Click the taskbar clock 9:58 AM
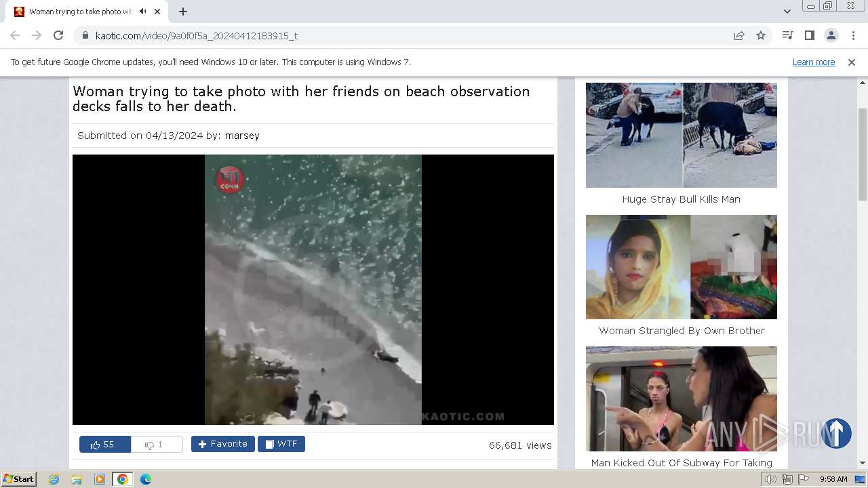Screen dimensions: 868x488 tap(833, 479)
